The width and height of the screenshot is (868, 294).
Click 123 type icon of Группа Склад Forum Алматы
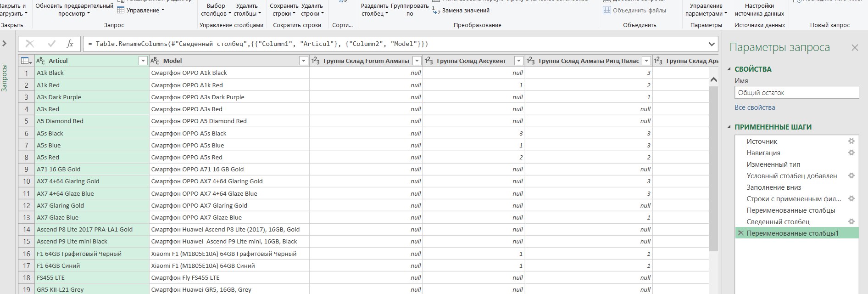tap(316, 61)
